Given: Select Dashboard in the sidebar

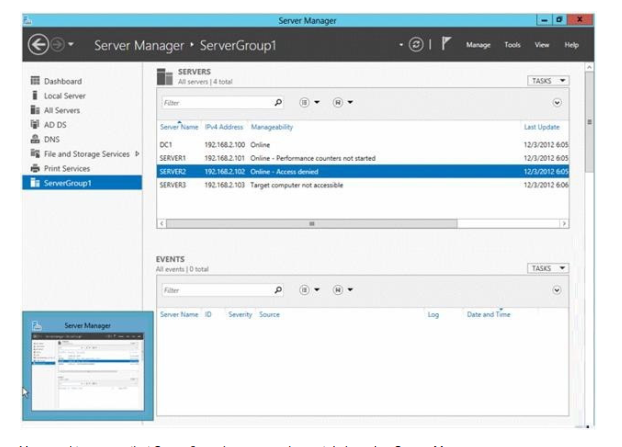Looking at the screenshot, I should click(x=63, y=81).
